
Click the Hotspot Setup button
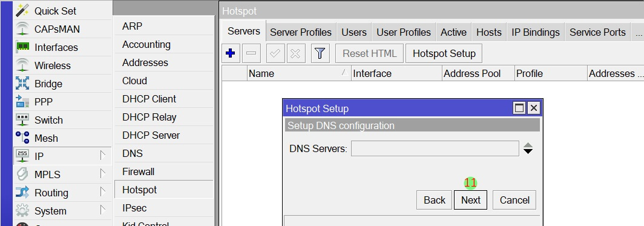click(444, 53)
